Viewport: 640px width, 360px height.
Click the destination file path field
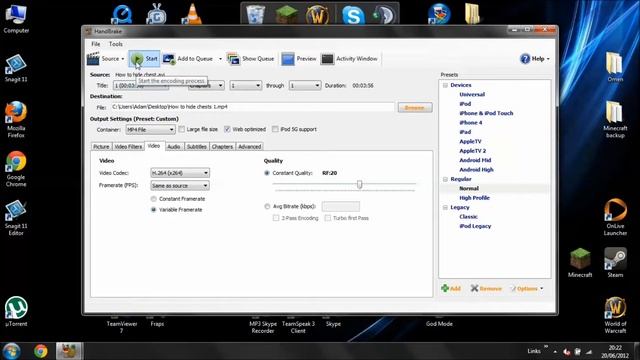click(253, 107)
